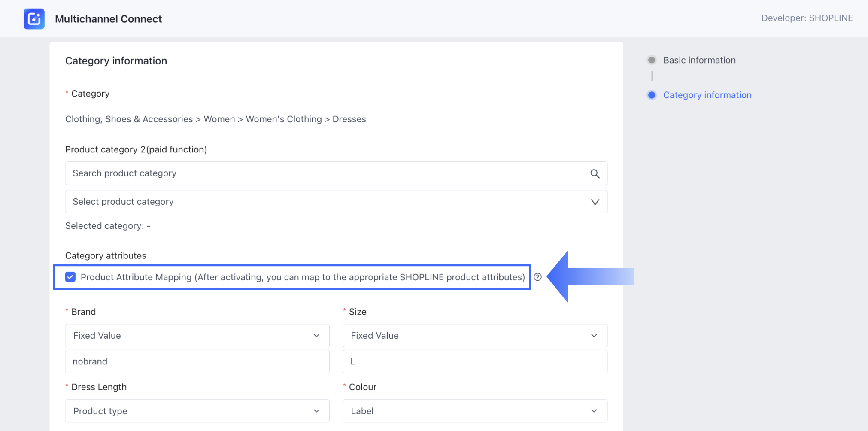Click the help question mark icon
Image resolution: width=868 pixels, height=431 pixels.
pos(537,277)
